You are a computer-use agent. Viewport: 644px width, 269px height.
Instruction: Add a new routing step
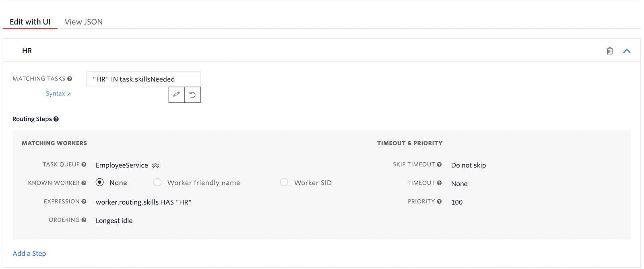tap(29, 253)
